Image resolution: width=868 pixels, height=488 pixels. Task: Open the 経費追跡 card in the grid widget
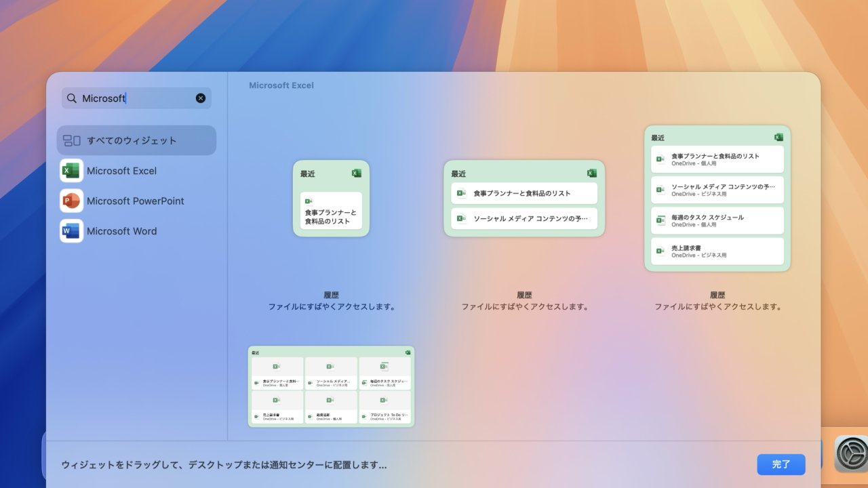331,407
